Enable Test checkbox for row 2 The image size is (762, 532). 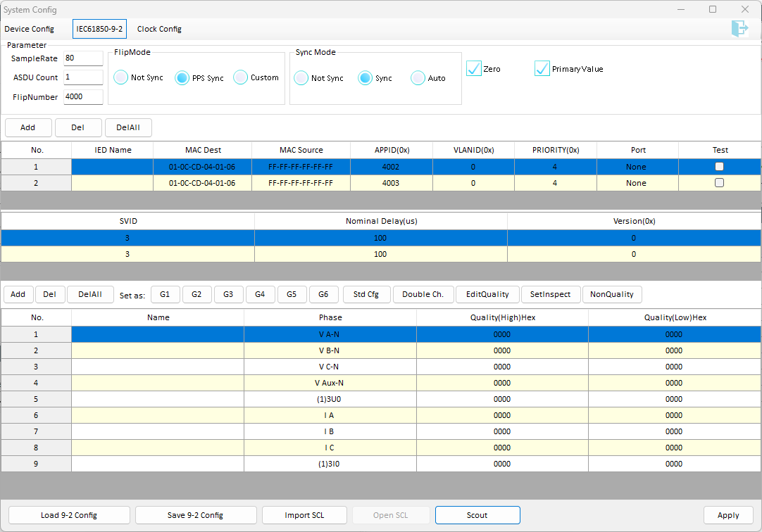tap(719, 183)
